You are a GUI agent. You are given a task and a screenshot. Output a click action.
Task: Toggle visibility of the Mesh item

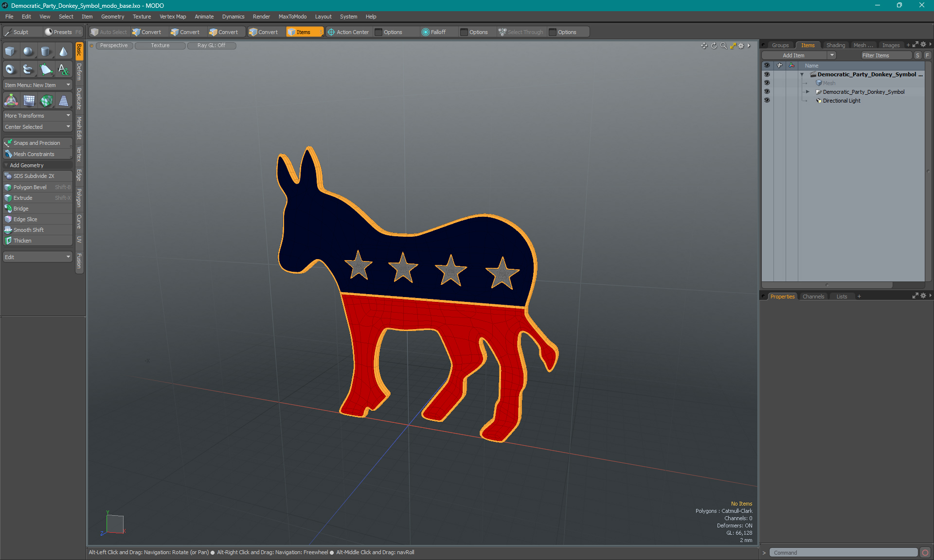[767, 83]
